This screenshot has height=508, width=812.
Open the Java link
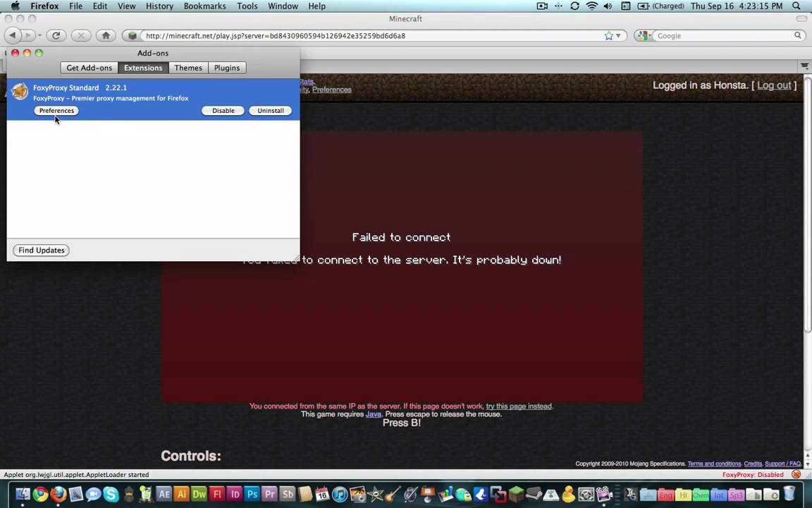374,414
